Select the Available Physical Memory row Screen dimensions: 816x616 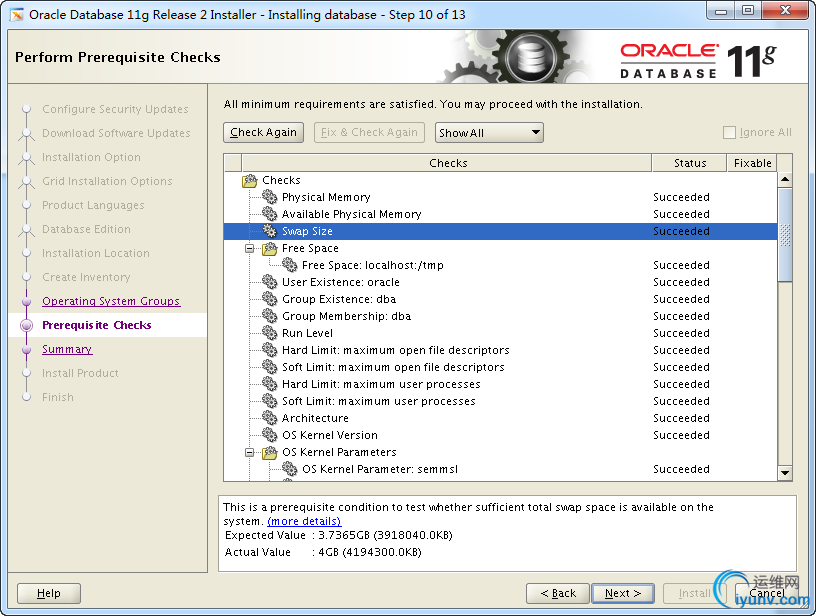[501, 214]
